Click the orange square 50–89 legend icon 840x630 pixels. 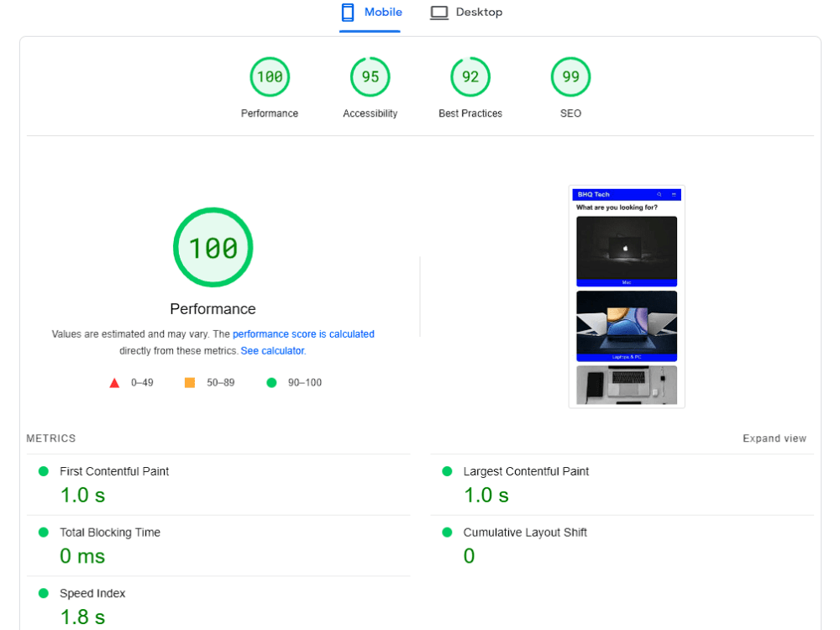tap(190, 382)
